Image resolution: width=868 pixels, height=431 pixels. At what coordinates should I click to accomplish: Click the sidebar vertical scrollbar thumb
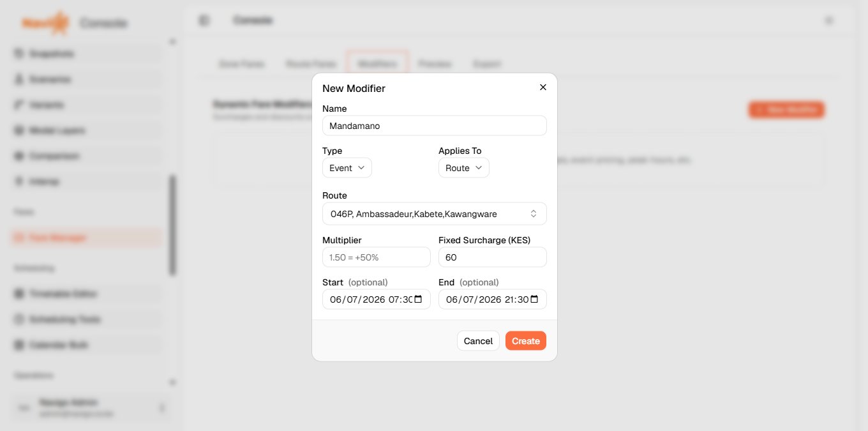[172, 225]
